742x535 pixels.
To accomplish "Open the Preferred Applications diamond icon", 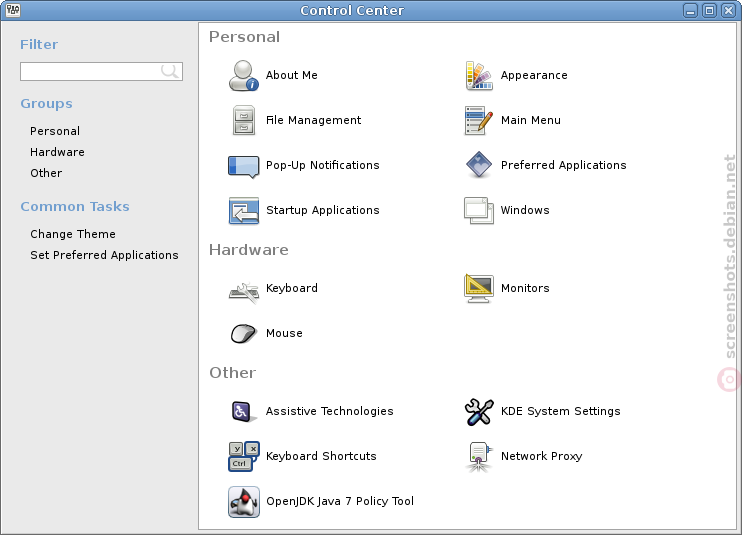I will click(x=479, y=165).
